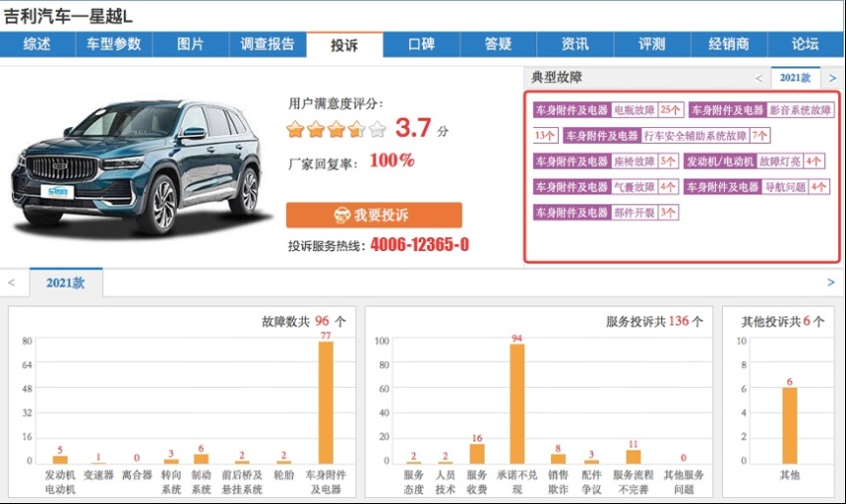This screenshot has width=846, height=504.
Task: Click the 服务收费 bar showing 16
Action: (477, 453)
